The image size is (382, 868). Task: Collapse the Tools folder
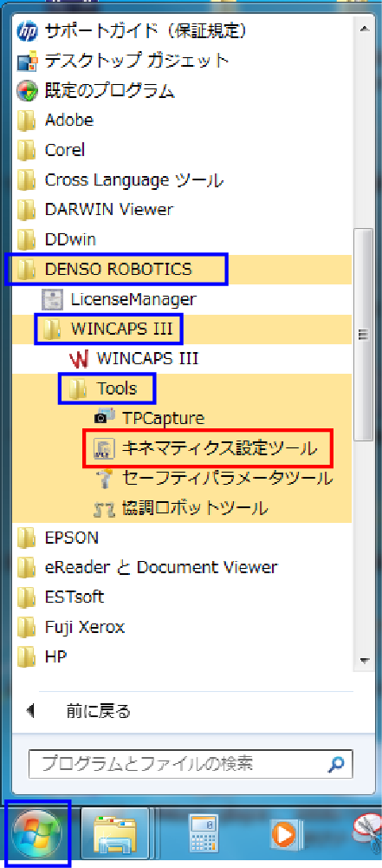[107, 388]
